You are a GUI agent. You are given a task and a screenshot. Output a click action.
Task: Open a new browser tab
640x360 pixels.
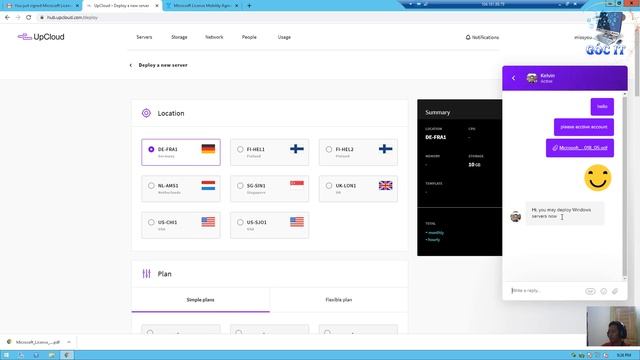pos(249,6)
